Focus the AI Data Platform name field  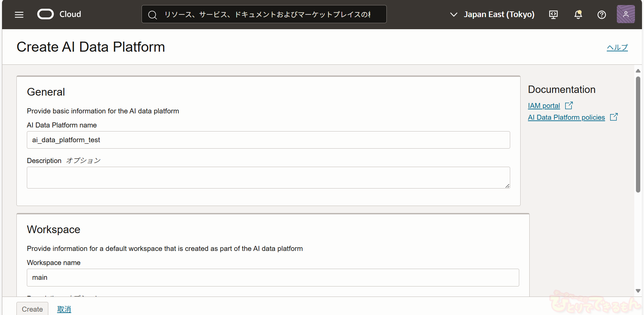pyautogui.click(x=268, y=140)
